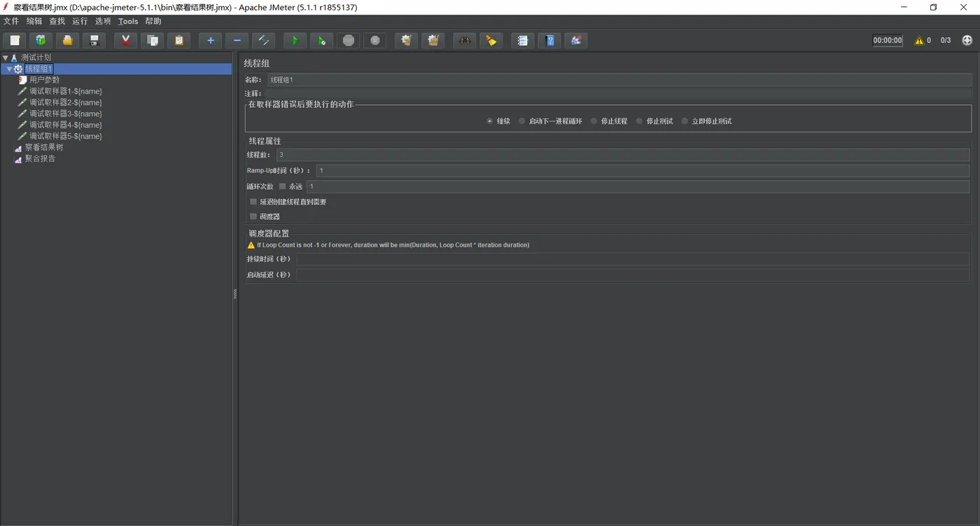
Task: Select the 继续 radio button
Action: point(490,121)
